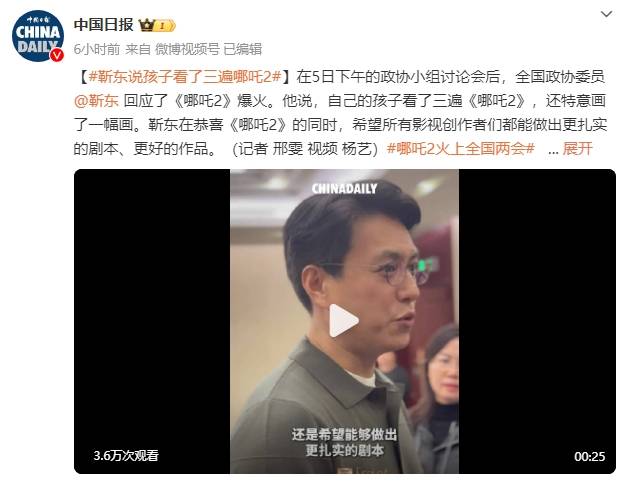Open hashtag #靳东说孩子看了三遍哪吒2#
This screenshot has width=627, height=483.
[186, 76]
